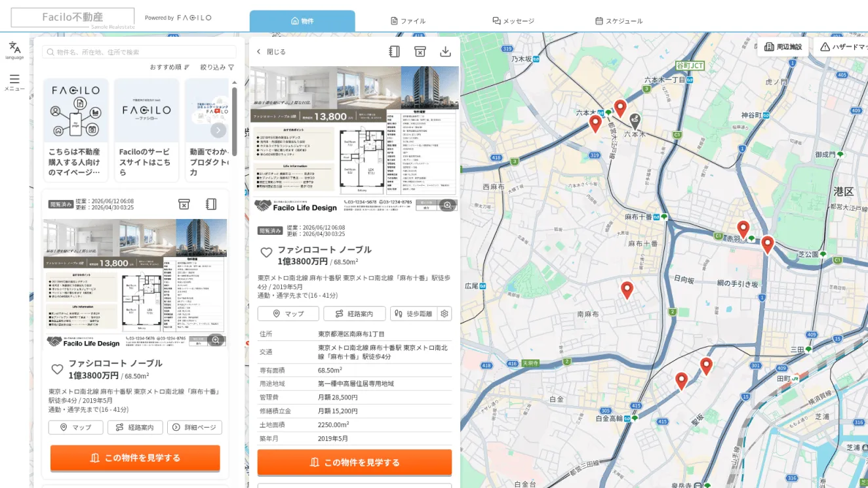Click この物件を見学する in the detail panel
The width and height of the screenshot is (868, 488).
[x=355, y=462]
